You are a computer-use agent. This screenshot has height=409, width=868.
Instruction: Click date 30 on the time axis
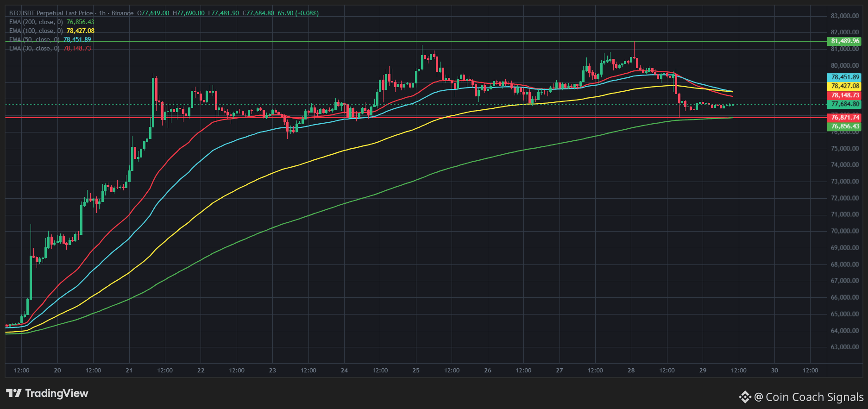[x=774, y=370]
